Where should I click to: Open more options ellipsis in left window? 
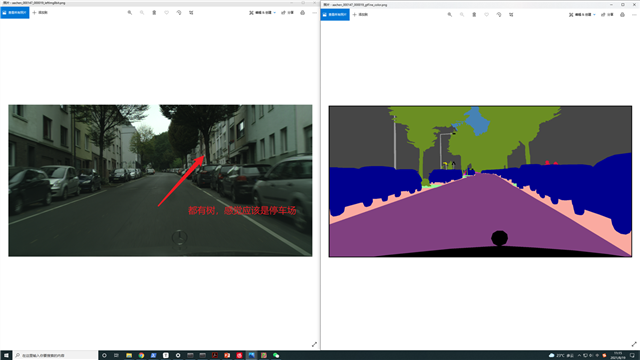(x=314, y=13)
